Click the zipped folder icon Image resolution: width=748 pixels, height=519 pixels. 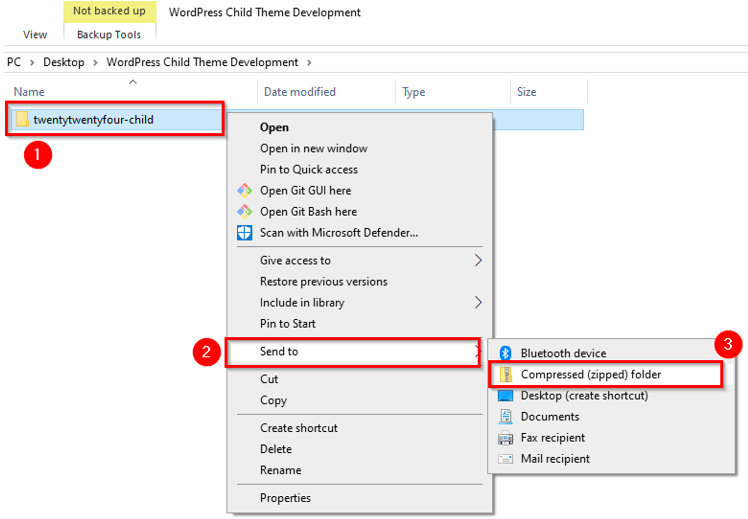click(x=506, y=375)
